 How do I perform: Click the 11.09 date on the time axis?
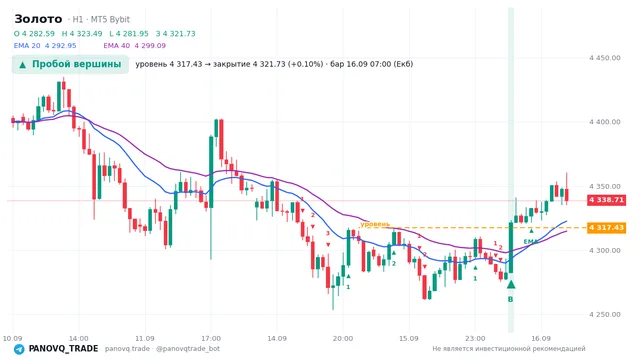coord(144,338)
